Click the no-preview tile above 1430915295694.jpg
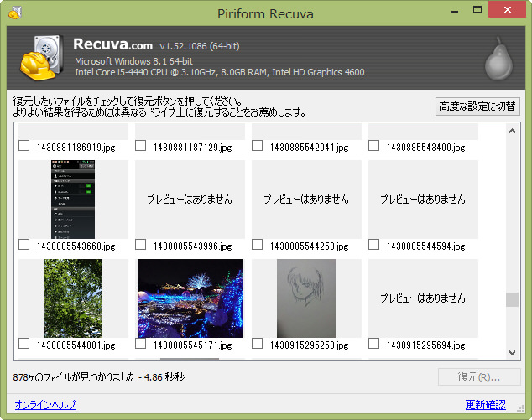This screenshot has height=420, width=532. (423, 298)
